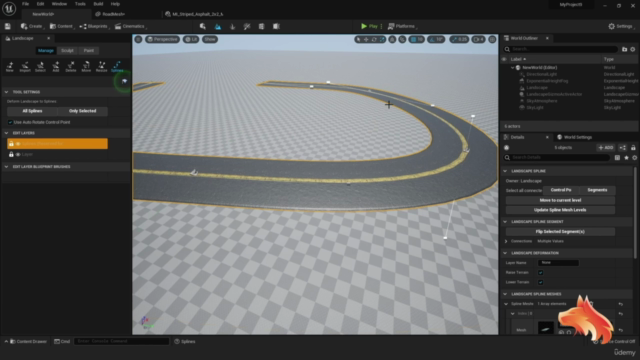The height and width of the screenshot is (360, 640).
Task: Toggle the Lower Terrain checkbox
Action: coord(540,282)
